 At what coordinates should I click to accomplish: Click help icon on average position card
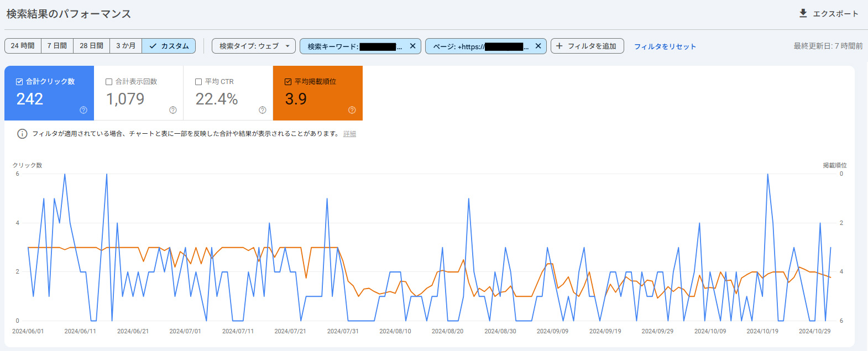[x=352, y=110]
